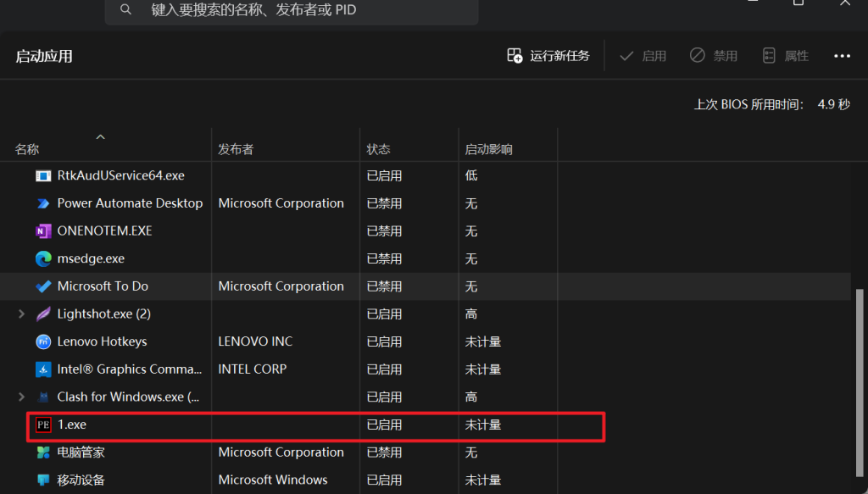Click the Power Automate Desktop icon
This screenshot has height=494, width=868.
[x=43, y=203]
